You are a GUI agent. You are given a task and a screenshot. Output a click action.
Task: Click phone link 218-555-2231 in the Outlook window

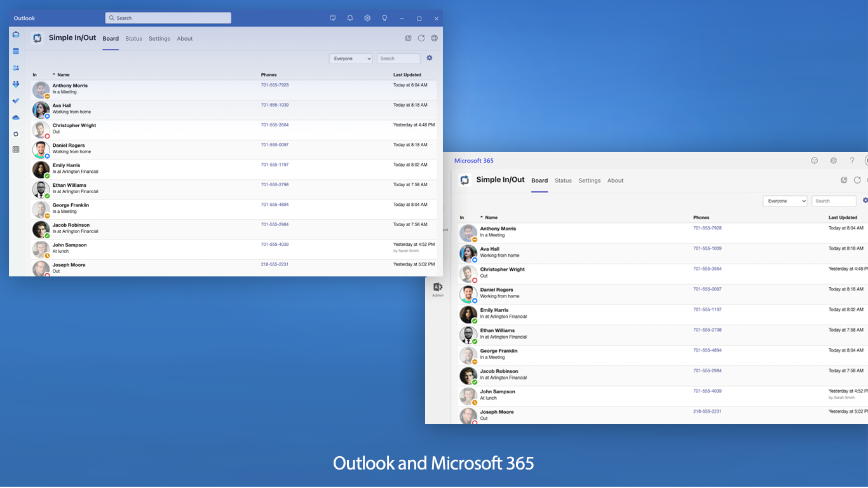tap(275, 264)
